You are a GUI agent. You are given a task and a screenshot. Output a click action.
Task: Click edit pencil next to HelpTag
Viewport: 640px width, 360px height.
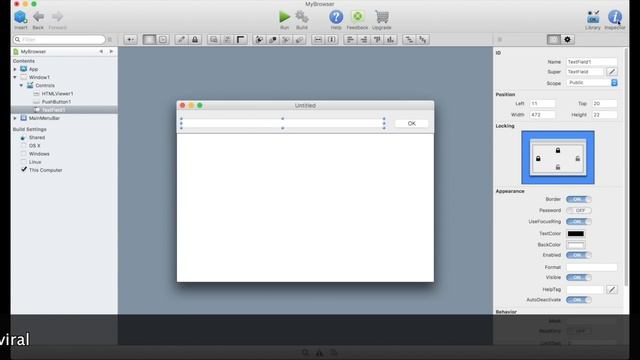611,289
